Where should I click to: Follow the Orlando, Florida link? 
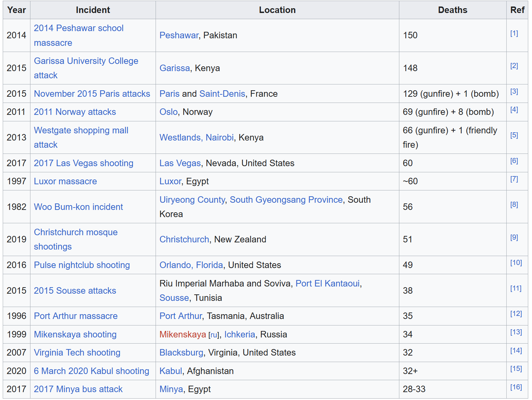191,265
